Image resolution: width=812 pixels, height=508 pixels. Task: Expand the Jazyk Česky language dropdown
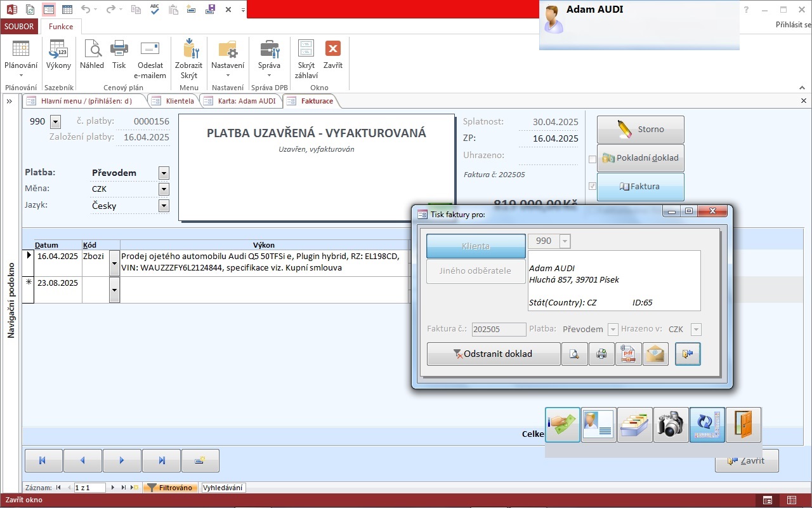pos(164,206)
